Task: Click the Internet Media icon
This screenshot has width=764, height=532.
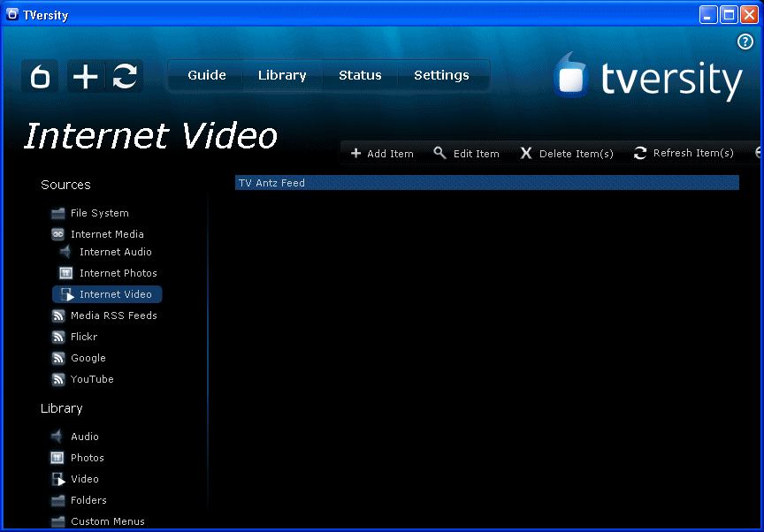Action: coord(58,234)
